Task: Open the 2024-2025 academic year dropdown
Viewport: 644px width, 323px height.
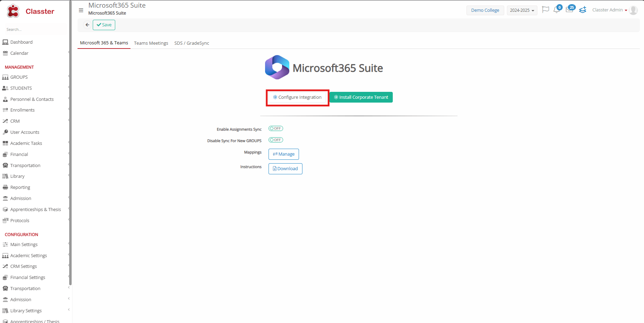Action: [522, 10]
